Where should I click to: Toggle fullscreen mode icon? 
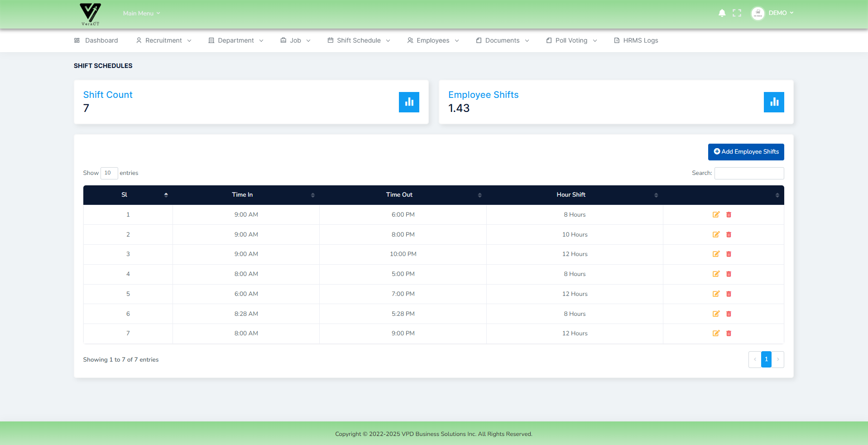tap(737, 13)
